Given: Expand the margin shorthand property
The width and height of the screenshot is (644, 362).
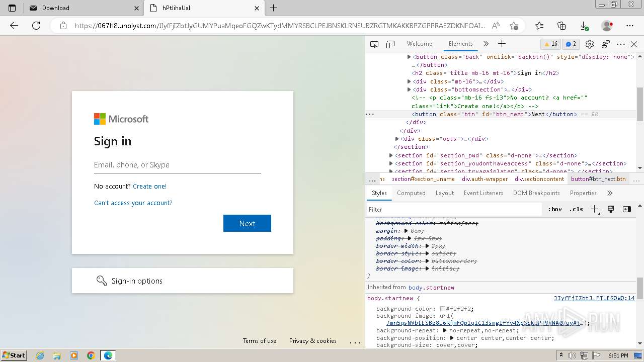Looking at the screenshot, I should click(x=407, y=231).
